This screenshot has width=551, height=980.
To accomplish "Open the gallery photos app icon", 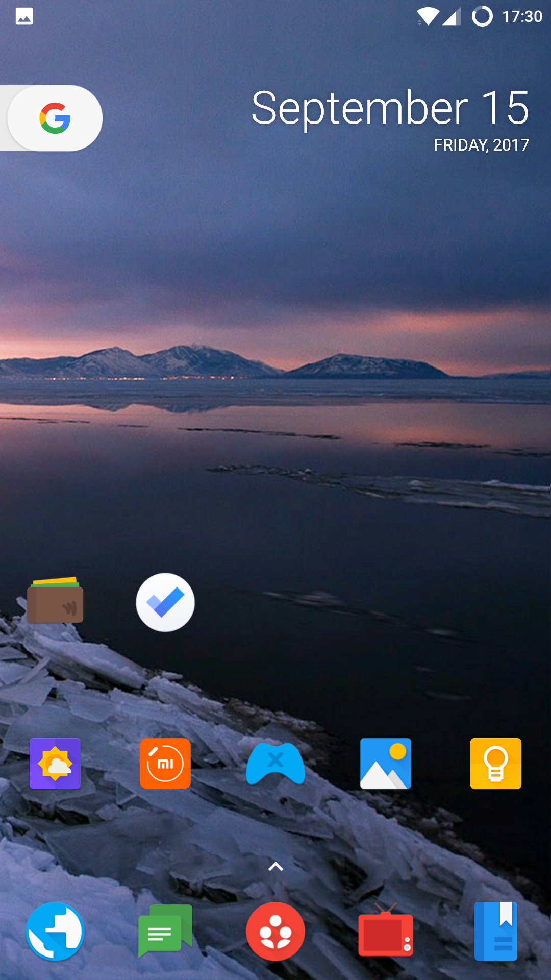I will [386, 764].
